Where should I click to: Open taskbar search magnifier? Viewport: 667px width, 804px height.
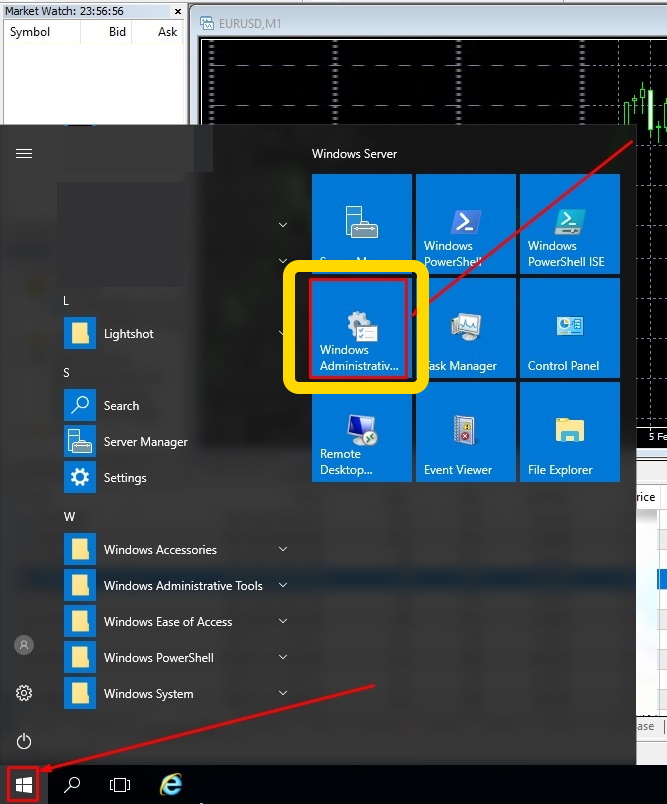72,785
